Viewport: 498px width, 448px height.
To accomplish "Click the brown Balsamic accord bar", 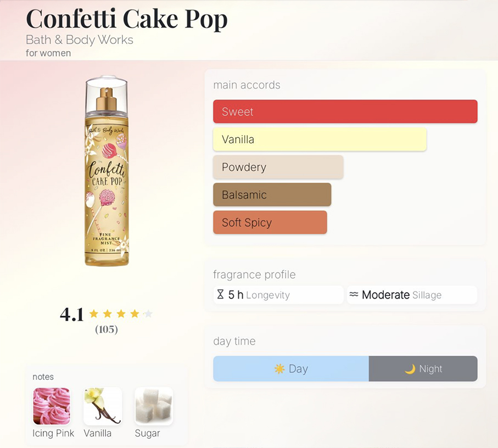I will tap(272, 195).
